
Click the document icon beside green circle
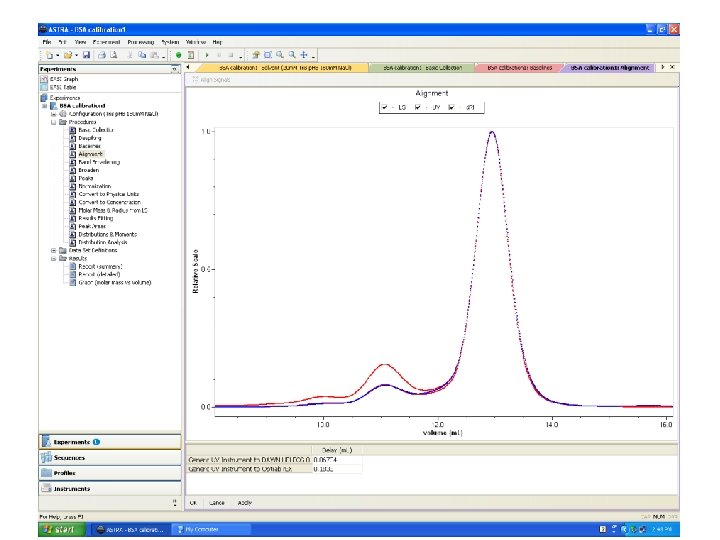191,55
